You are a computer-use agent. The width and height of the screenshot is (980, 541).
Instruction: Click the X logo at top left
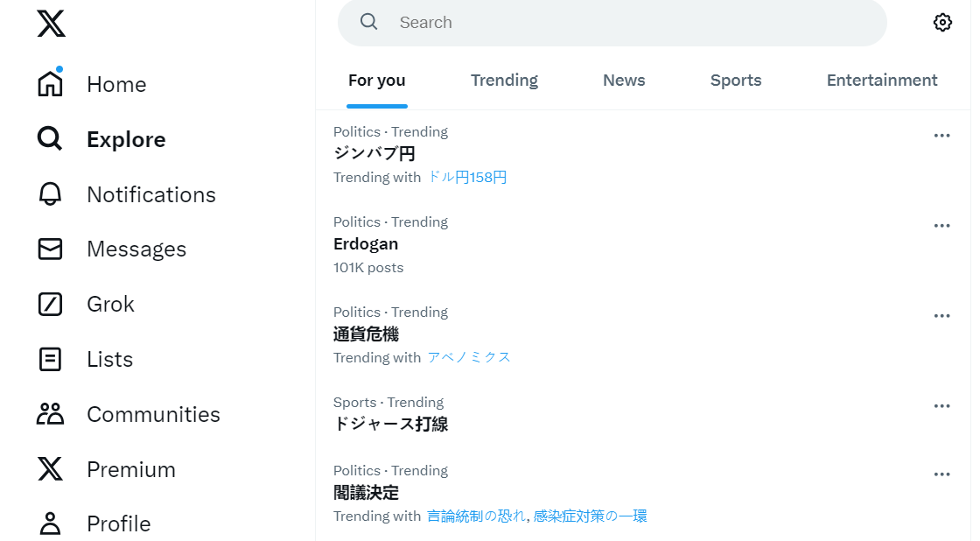point(51,24)
